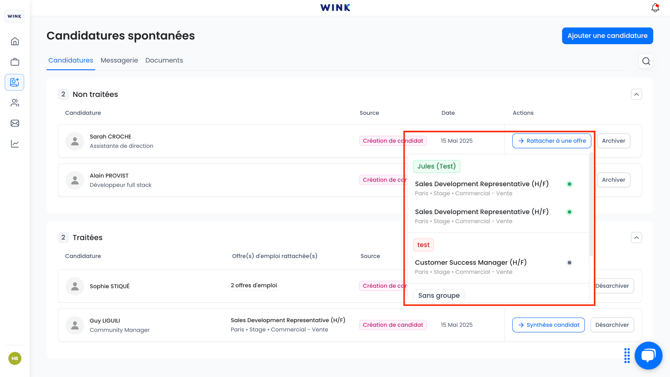Screen dimensions: 670x377
Task: Click Désarchiver for Guy LIGUILI
Action: [612, 325]
